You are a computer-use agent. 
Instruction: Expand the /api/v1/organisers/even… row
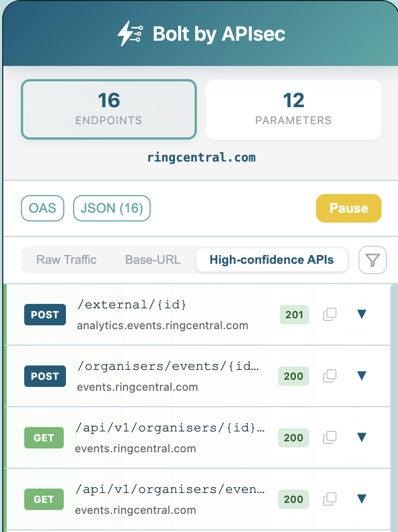tap(362, 499)
